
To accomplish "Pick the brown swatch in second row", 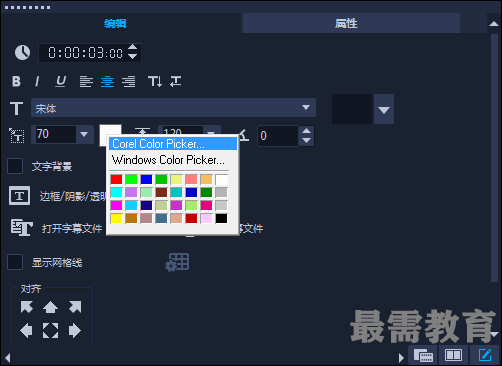I will coord(161,192).
